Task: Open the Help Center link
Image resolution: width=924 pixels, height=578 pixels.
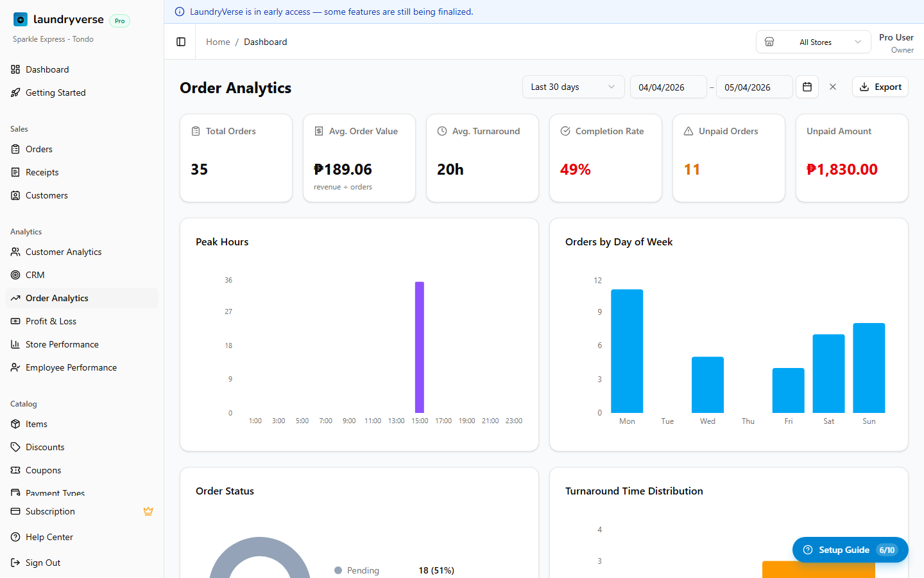Action: tap(81, 537)
